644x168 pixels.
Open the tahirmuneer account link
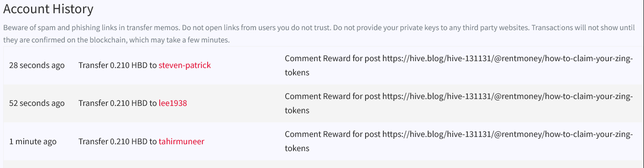coord(182,141)
